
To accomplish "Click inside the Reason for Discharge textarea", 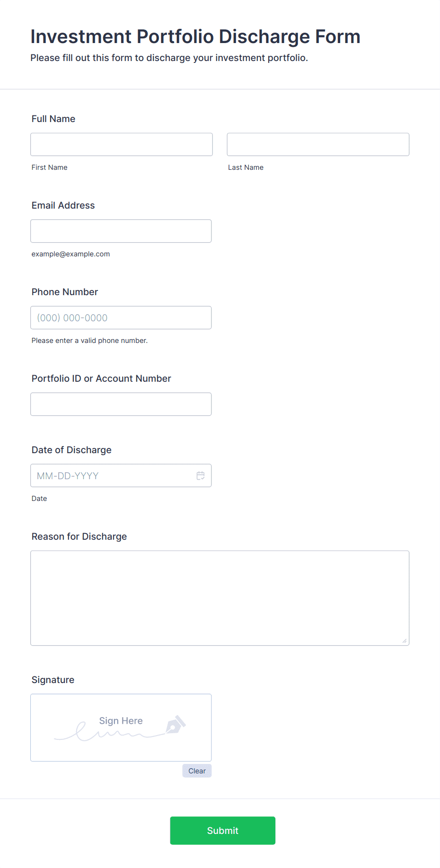I will click(220, 598).
